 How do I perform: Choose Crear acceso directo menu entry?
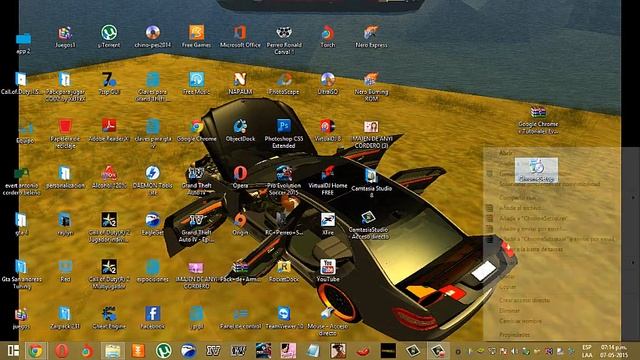point(524,300)
